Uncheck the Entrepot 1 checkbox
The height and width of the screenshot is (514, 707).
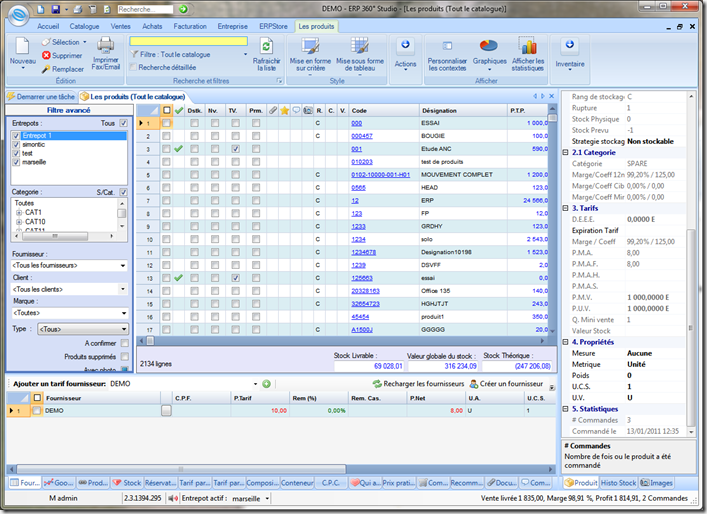(x=16, y=136)
